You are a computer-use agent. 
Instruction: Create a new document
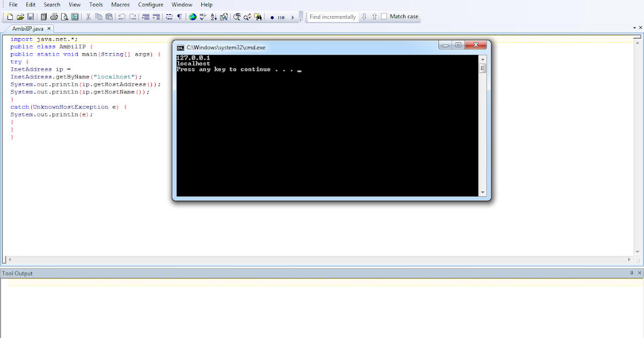tap(9, 17)
